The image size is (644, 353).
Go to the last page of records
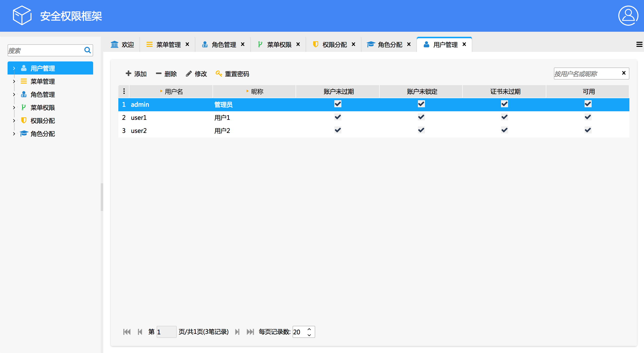250,332
